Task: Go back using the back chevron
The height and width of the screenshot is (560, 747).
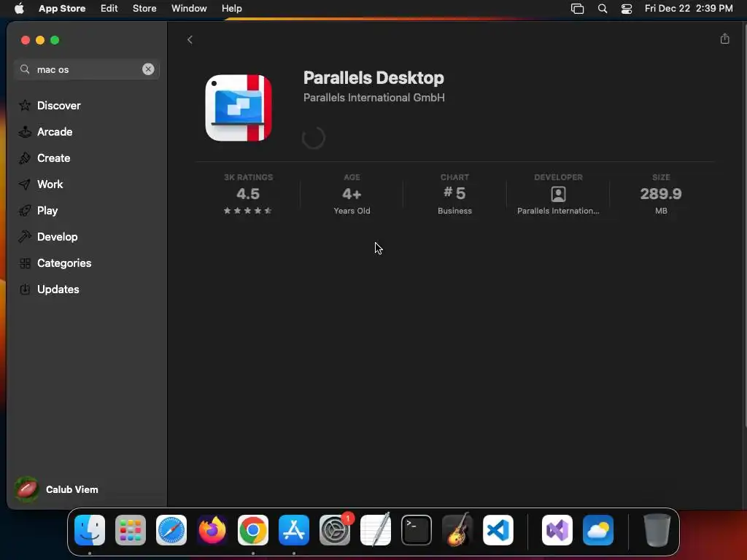Action: [190, 39]
